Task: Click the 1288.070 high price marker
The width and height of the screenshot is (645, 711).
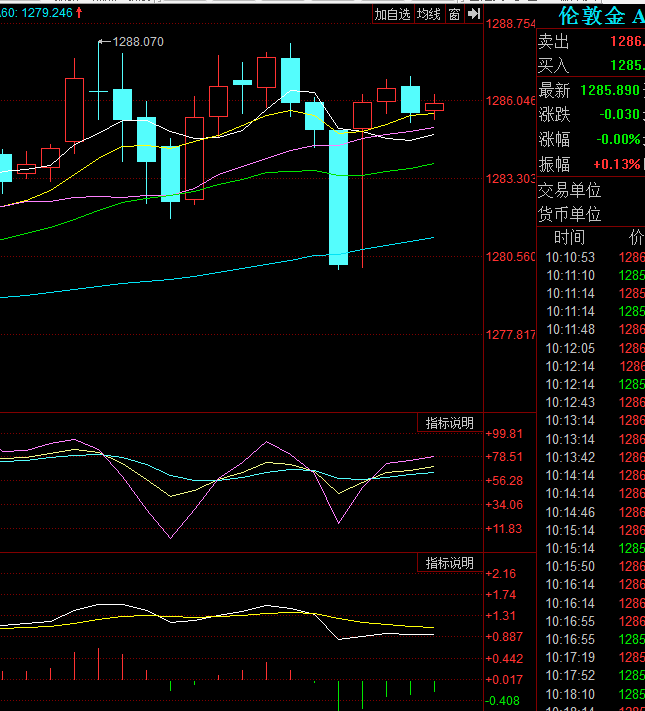Action: pyautogui.click(x=137, y=42)
